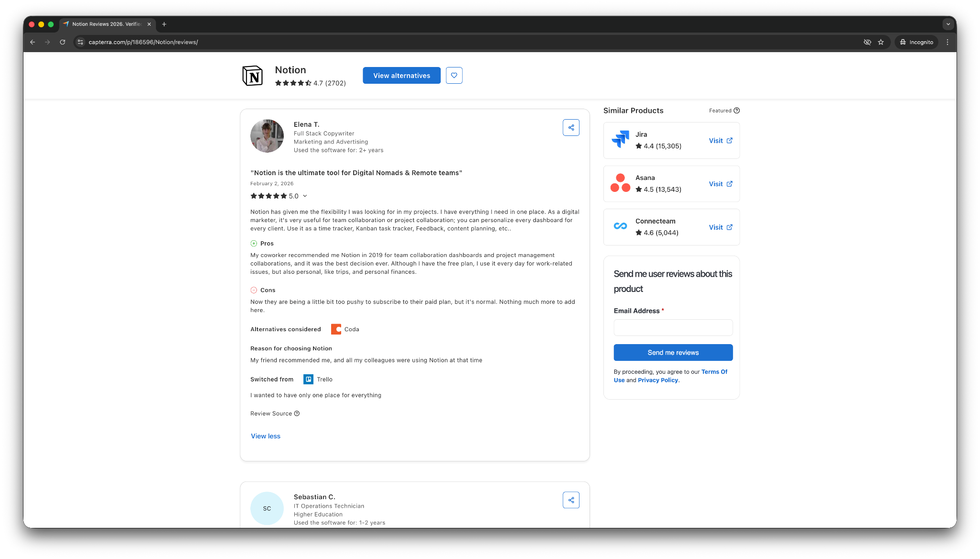This screenshot has width=980, height=559.
Task: Select the Notion Reviews browser tab
Action: (x=106, y=24)
